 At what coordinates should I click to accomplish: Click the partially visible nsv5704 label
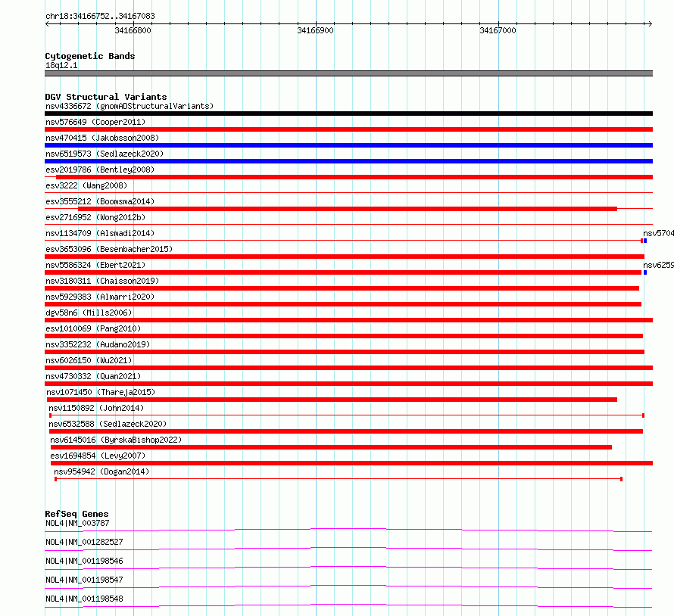pyautogui.click(x=658, y=233)
